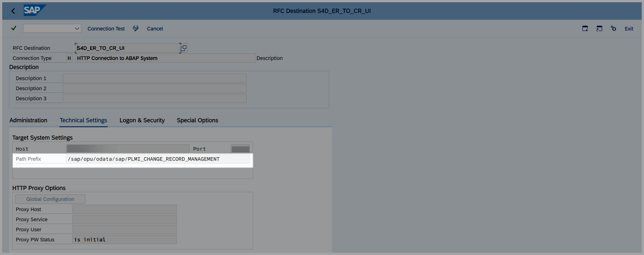This screenshot has height=255, width=644.
Task: Run the Connection Test
Action: pyautogui.click(x=106, y=29)
